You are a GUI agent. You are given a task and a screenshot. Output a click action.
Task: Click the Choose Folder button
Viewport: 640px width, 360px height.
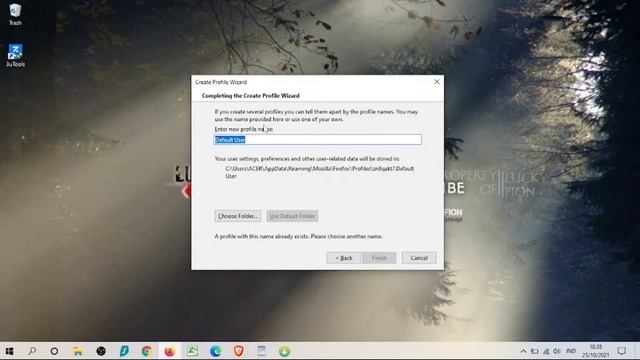238,216
